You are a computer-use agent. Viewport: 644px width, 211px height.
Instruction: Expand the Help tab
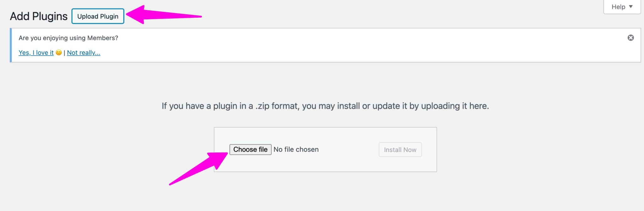622,7
